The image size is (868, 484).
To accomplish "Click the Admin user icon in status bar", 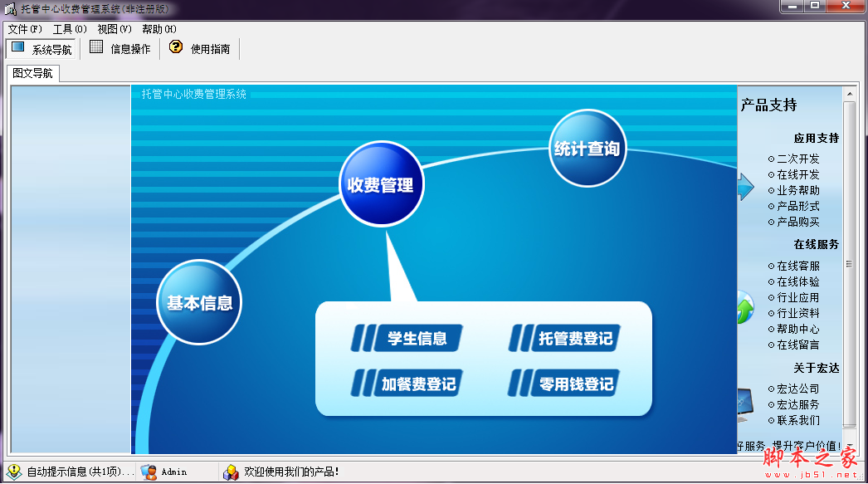I will tap(149, 472).
